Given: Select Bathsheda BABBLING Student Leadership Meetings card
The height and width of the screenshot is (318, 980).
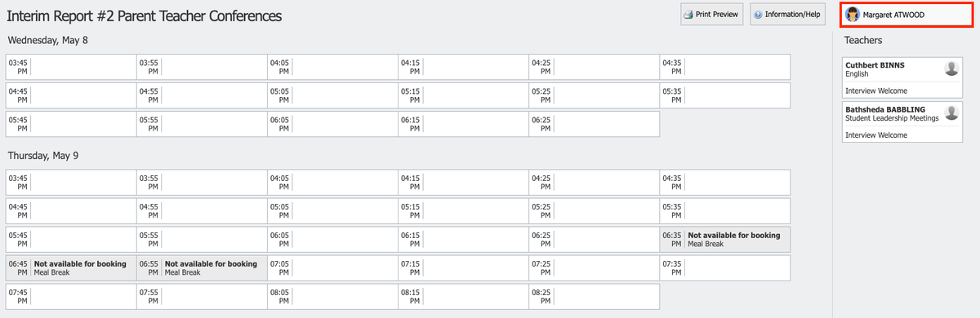Looking at the screenshot, I should pyautogui.click(x=902, y=121).
